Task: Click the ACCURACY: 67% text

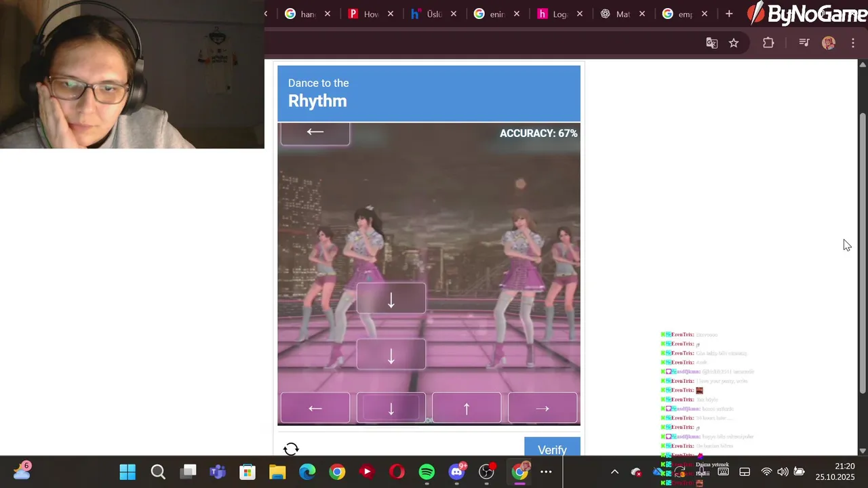Action: point(538,134)
